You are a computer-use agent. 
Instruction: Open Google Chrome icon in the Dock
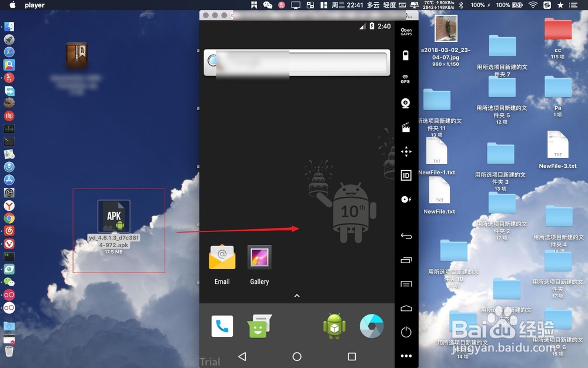coord(9,218)
